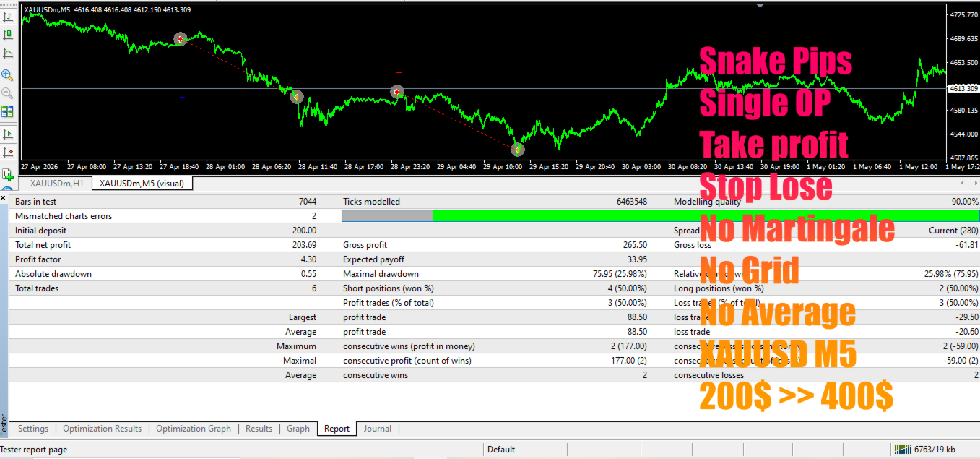Open the Graph tab
This screenshot has height=459, width=980.
298,429
